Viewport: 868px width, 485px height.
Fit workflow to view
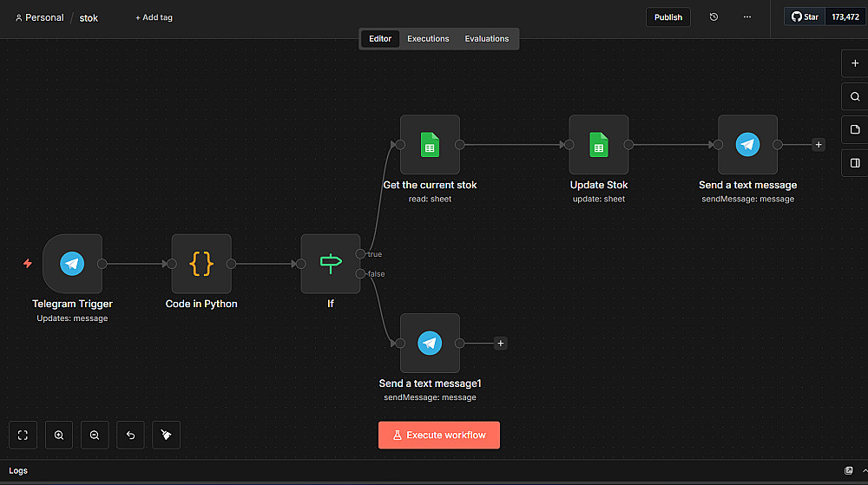click(23, 436)
